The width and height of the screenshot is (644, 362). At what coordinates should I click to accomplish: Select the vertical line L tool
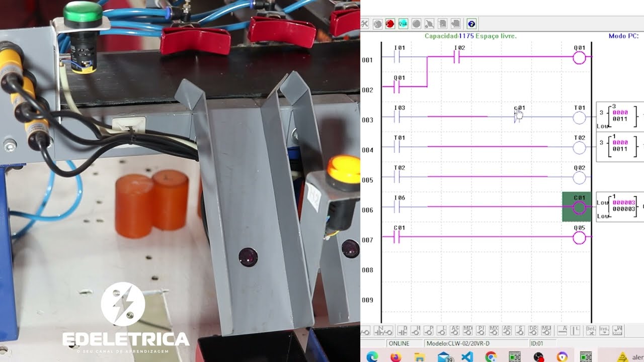pyautogui.click(x=576, y=331)
